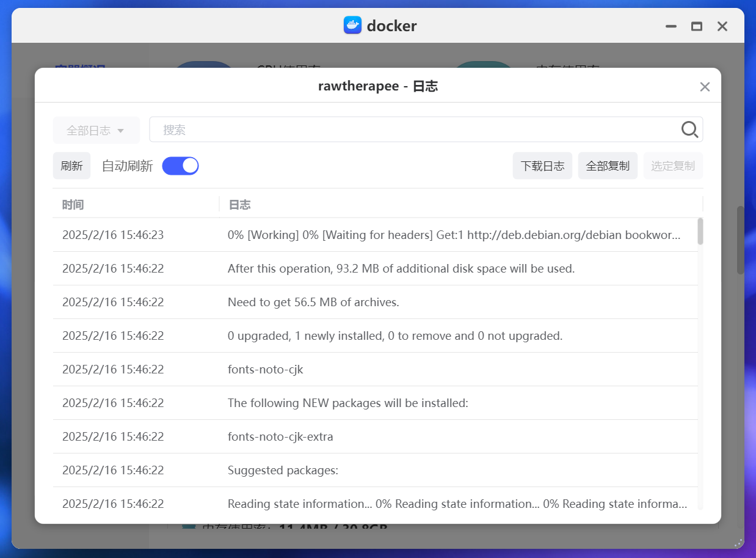Screen dimensions: 756x558
Task: Close the rawtherapee log dialog
Action: click(705, 87)
